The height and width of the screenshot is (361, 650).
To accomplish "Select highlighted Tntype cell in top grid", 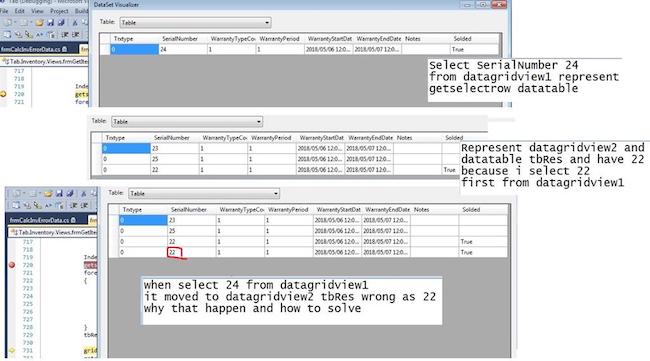I will [x=135, y=49].
